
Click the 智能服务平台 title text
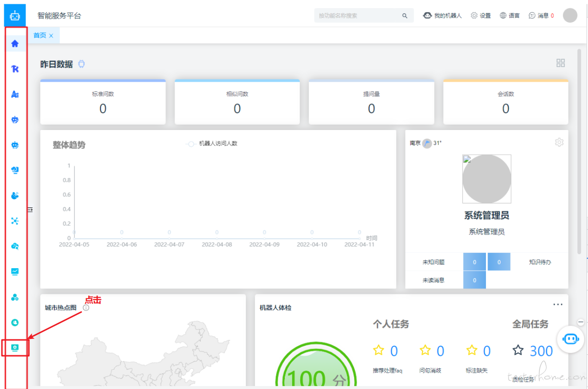(60, 16)
